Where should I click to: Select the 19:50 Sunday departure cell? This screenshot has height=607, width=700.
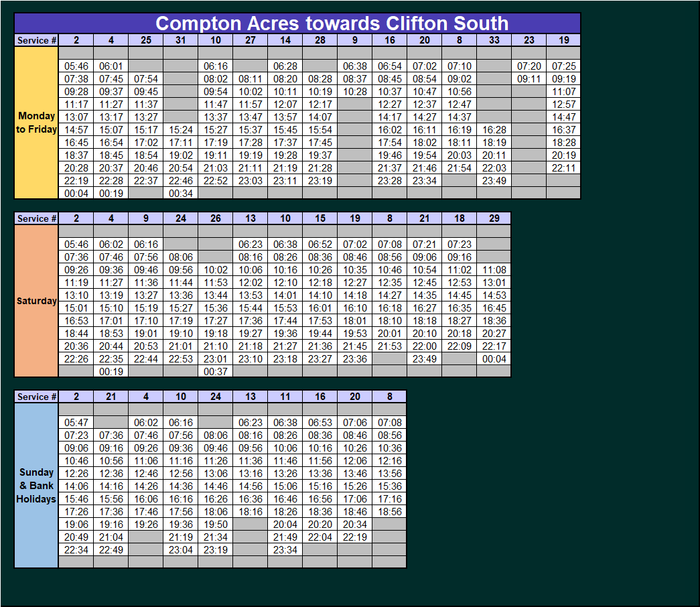[x=216, y=525]
